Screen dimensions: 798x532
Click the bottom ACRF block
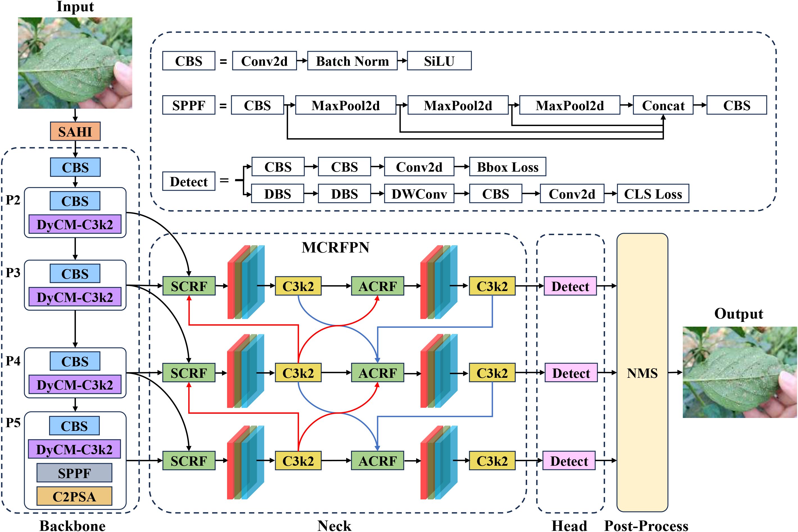point(377,461)
